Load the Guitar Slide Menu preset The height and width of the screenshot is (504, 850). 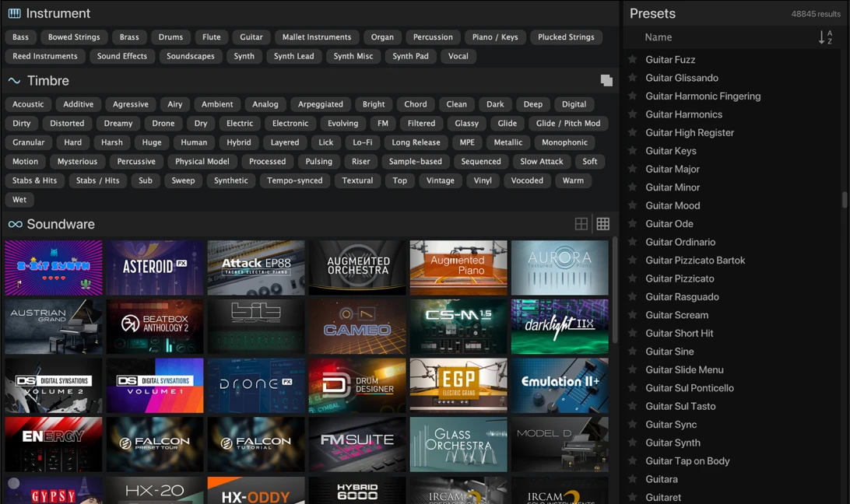pyautogui.click(x=684, y=369)
